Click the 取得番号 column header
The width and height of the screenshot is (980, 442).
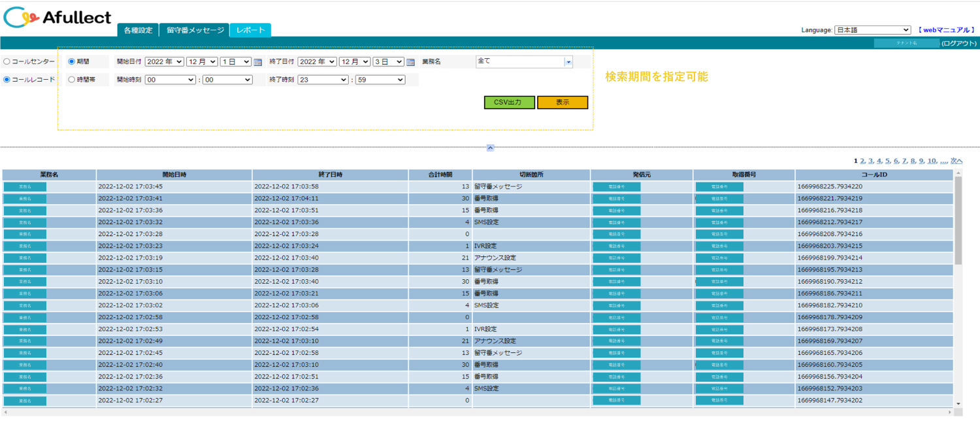[x=744, y=175]
